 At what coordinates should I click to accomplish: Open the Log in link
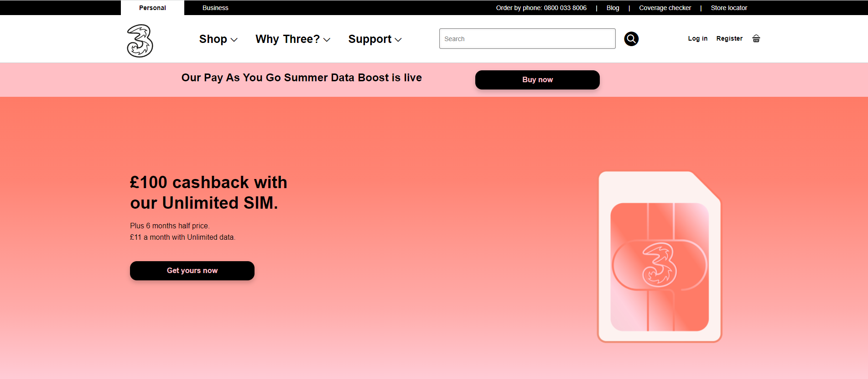pos(697,38)
